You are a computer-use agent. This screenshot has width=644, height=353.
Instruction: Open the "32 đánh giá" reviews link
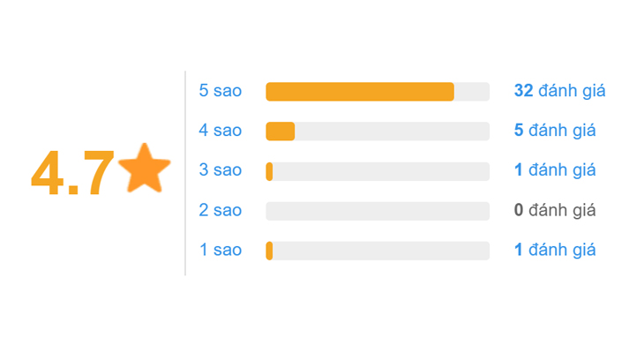(x=559, y=91)
